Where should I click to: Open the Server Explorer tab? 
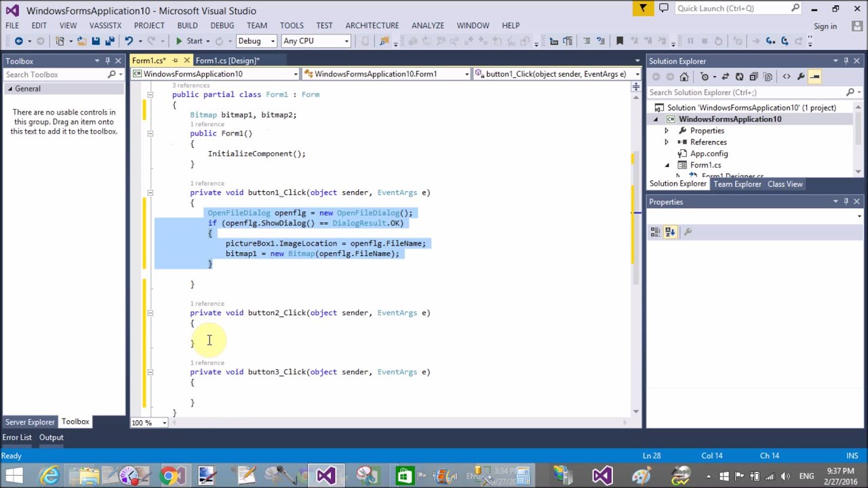pyautogui.click(x=30, y=422)
